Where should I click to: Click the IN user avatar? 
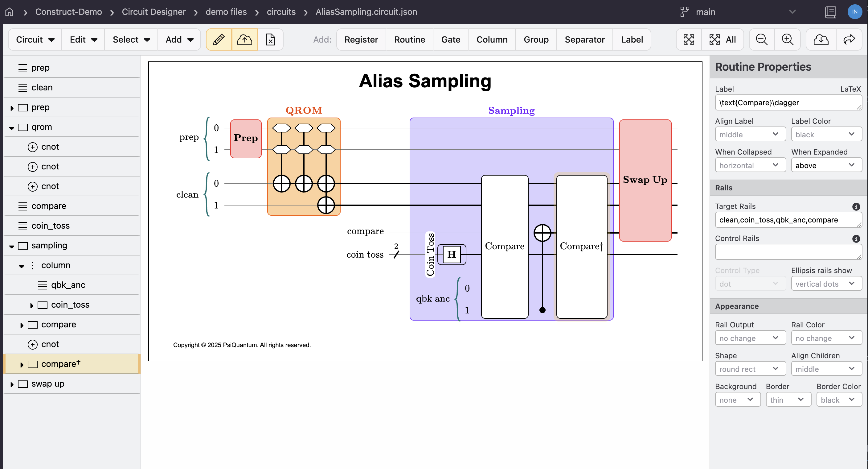854,12
